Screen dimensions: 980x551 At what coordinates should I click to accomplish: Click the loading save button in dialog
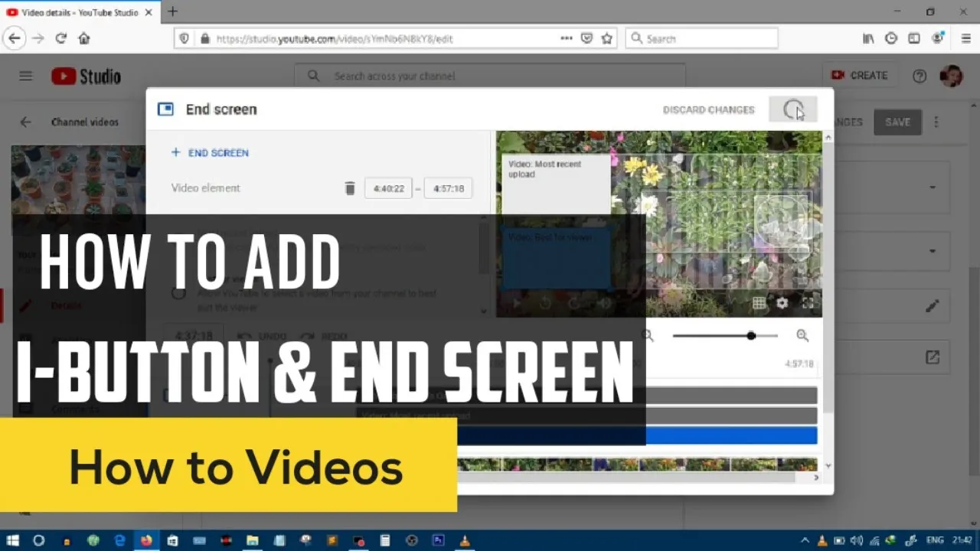(x=793, y=109)
